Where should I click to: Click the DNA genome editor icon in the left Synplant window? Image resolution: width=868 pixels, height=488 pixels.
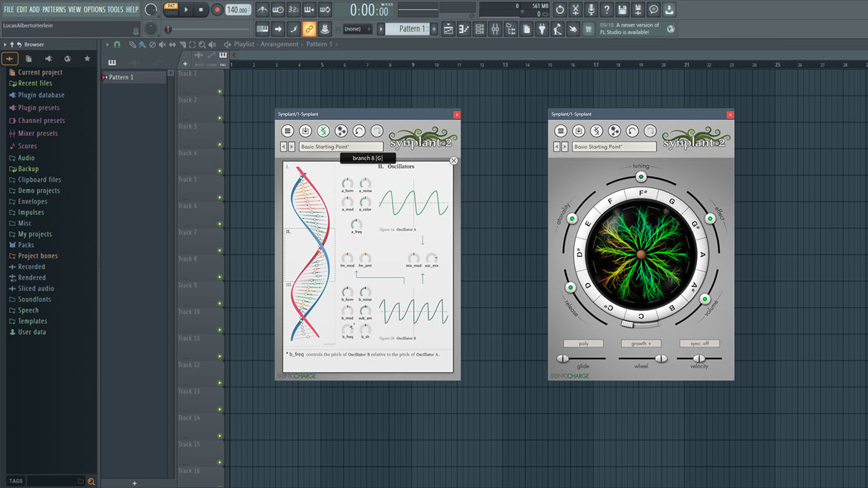tap(323, 131)
